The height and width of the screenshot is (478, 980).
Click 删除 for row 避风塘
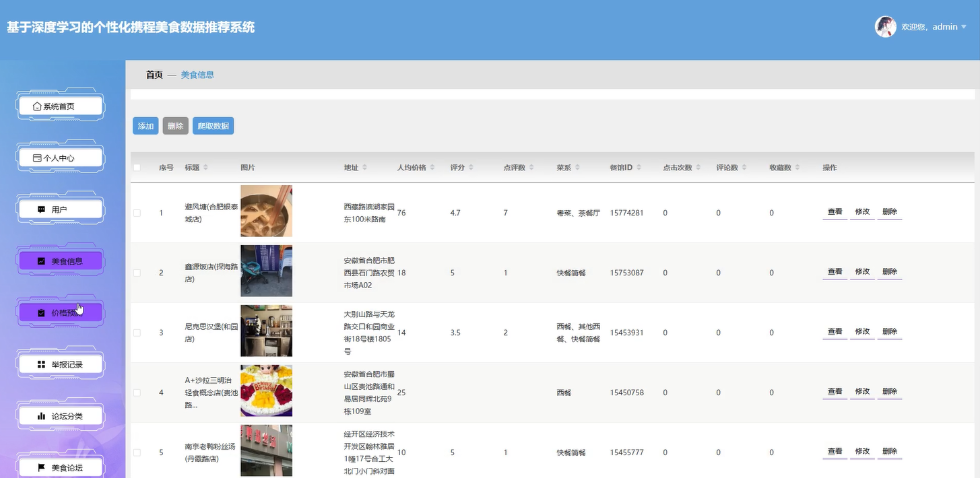click(890, 212)
